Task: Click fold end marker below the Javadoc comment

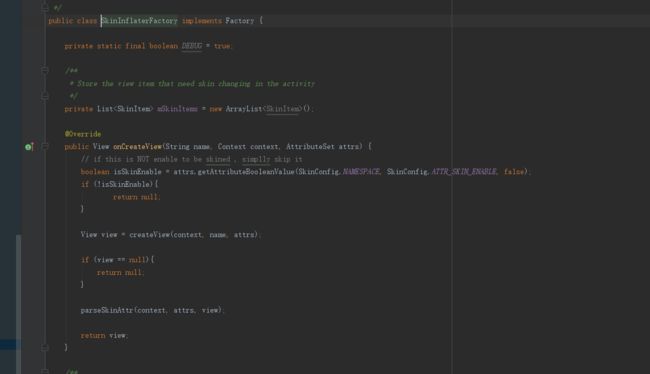Action: (x=45, y=96)
